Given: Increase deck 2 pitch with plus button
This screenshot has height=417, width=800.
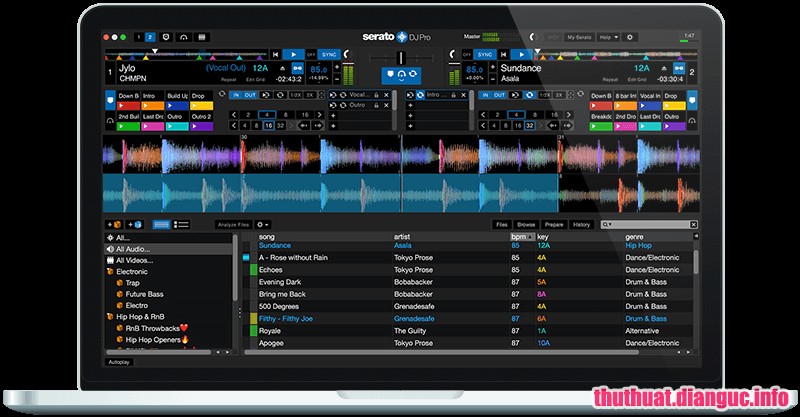Looking at the screenshot, I should [x=492, y=67].
